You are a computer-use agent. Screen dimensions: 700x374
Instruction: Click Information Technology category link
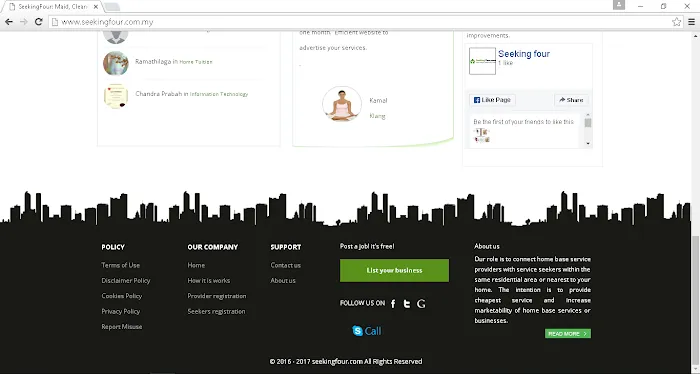pyautogui.click(x=219, y=94)
